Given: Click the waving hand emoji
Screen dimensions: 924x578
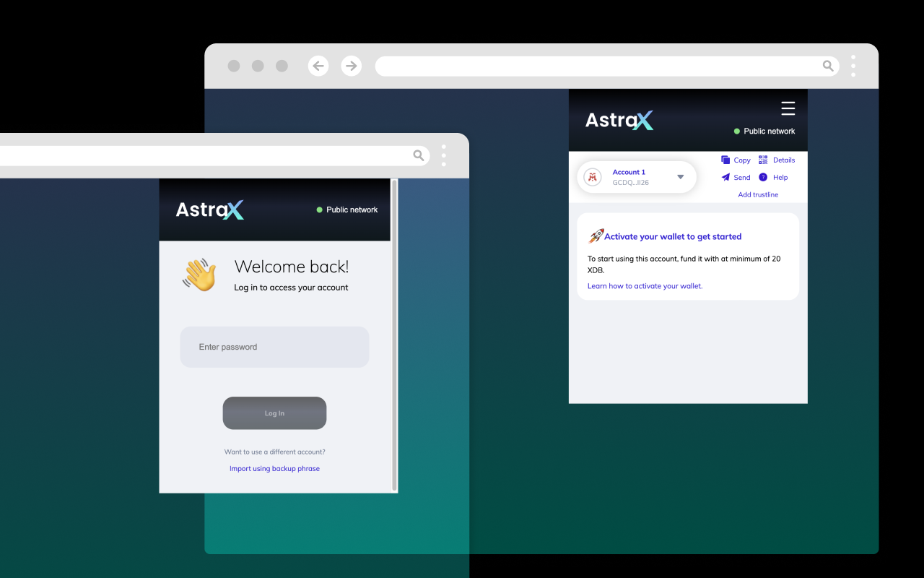Looking at the screenshot, I should [199, 275].
